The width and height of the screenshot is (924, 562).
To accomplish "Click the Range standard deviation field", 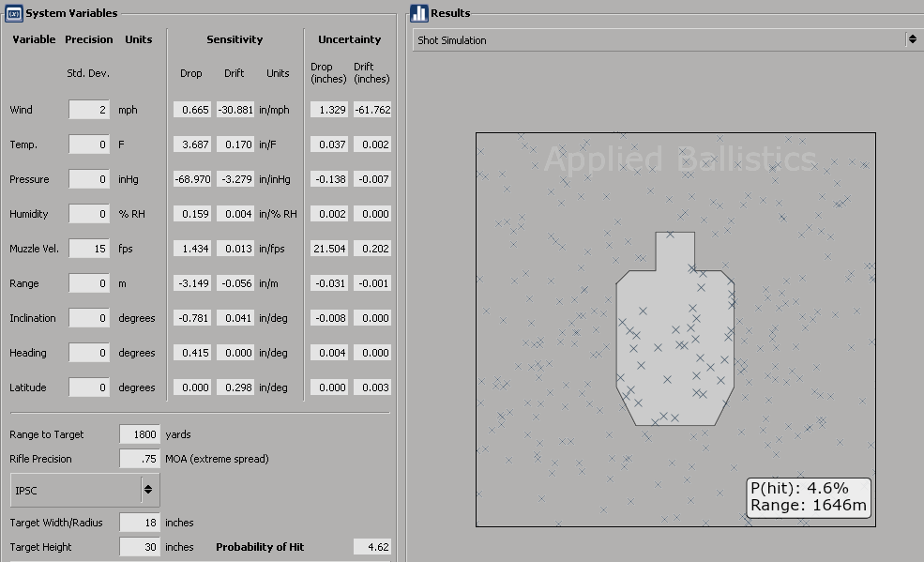I will 89,283.
